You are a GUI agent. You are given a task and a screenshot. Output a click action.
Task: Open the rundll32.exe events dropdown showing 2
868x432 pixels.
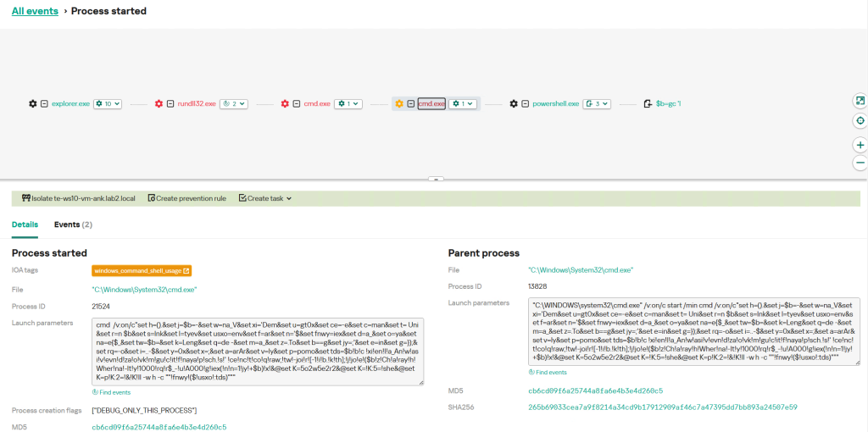pos(234,103)
